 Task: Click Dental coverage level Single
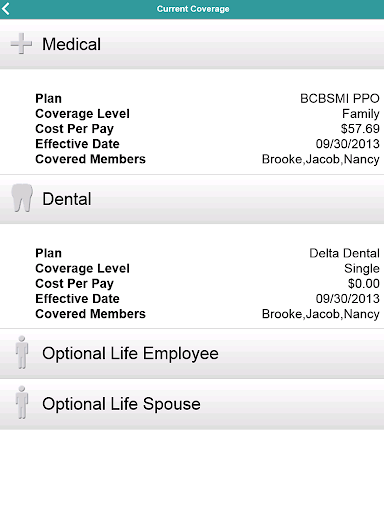(x=362, y=269)
